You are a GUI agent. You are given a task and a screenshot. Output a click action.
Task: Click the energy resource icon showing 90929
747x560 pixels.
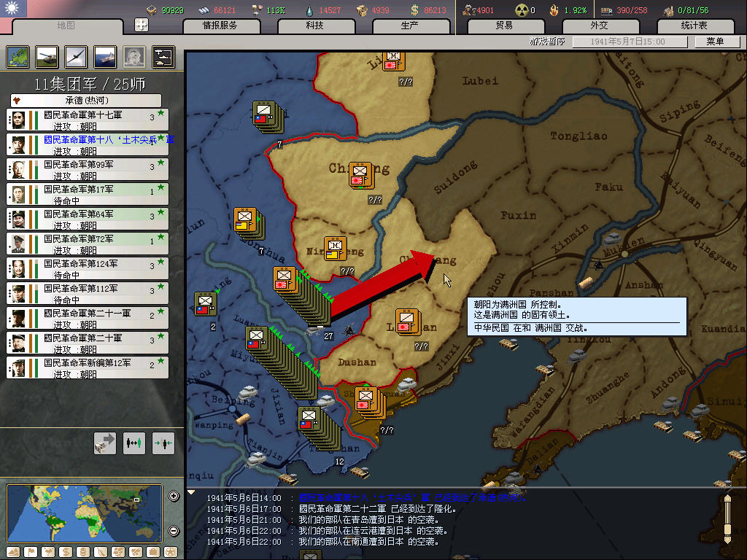click(x=152, y=9)
